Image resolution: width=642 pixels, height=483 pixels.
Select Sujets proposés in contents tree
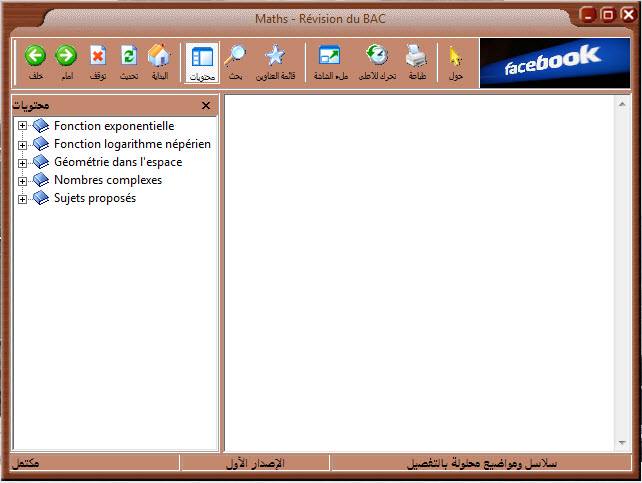[x=94, y=198]
